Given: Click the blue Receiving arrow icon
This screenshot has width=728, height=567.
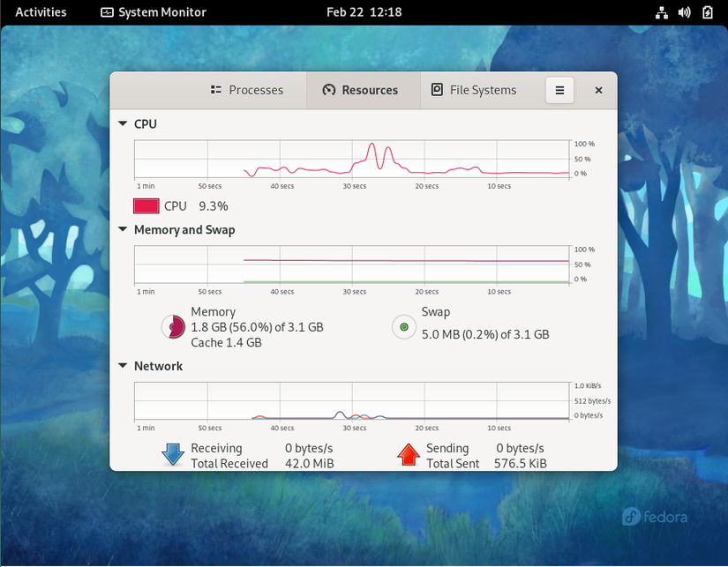Looking at the screenshot, I should 173,455.
